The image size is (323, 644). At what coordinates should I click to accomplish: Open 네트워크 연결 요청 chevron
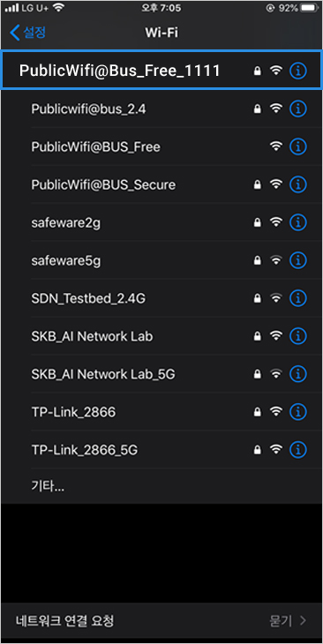(303, 620)
